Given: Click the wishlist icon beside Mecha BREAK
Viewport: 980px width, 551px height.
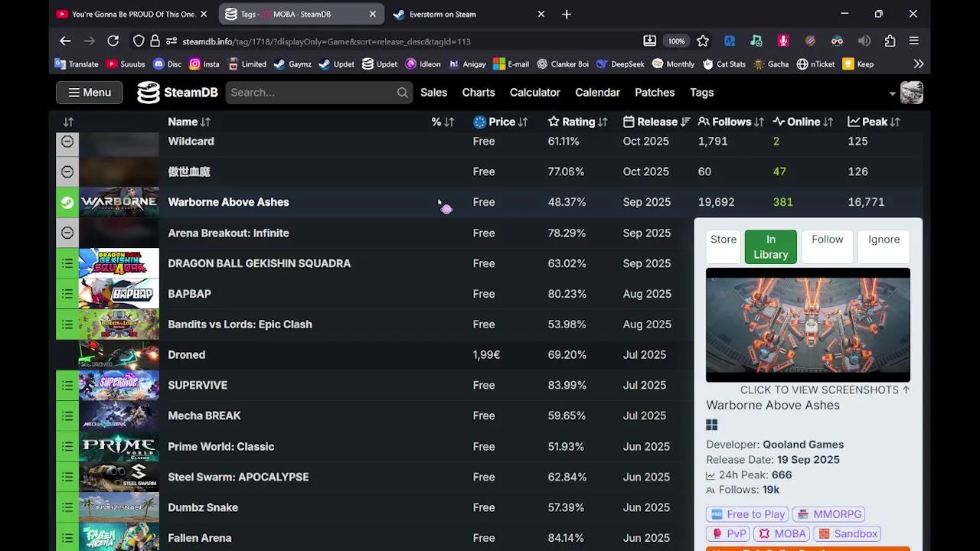Looking at the screenshot, I should point(67,416).
